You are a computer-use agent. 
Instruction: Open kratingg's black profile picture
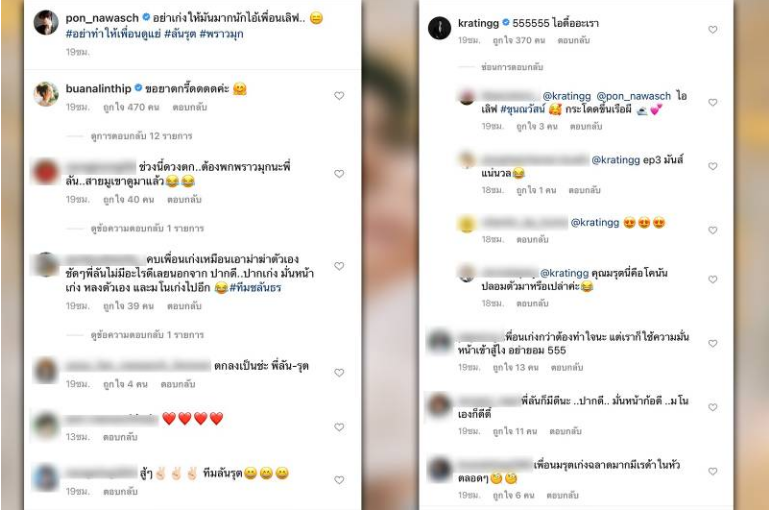click(x=440, y=28)
